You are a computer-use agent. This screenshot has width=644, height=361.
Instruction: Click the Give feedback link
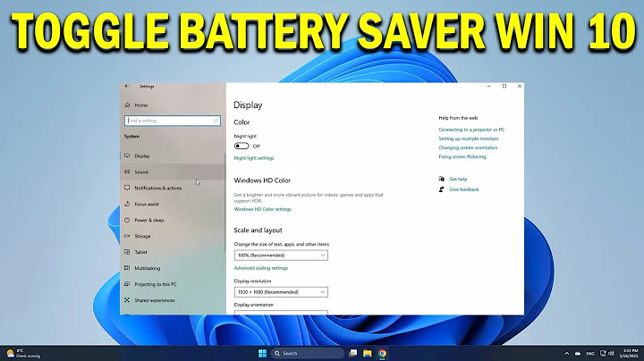(464, 189)
